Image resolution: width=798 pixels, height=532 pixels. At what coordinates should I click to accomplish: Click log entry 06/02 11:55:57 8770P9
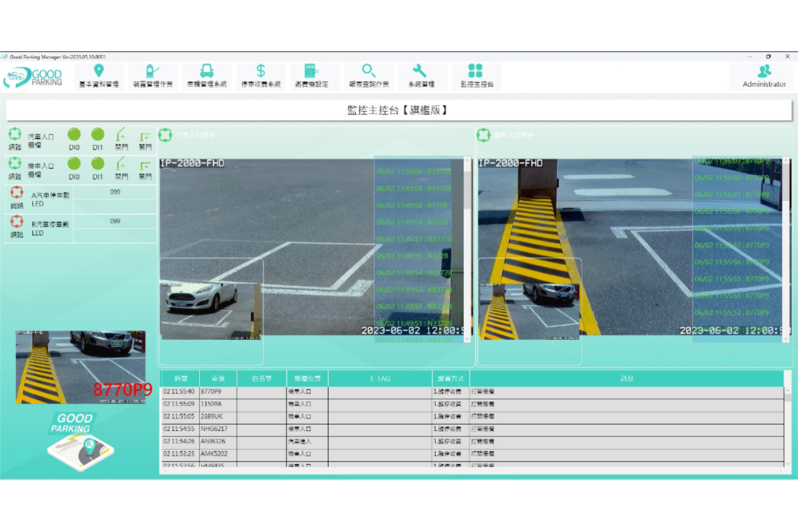pyautogui.click(x=732, y=246)
